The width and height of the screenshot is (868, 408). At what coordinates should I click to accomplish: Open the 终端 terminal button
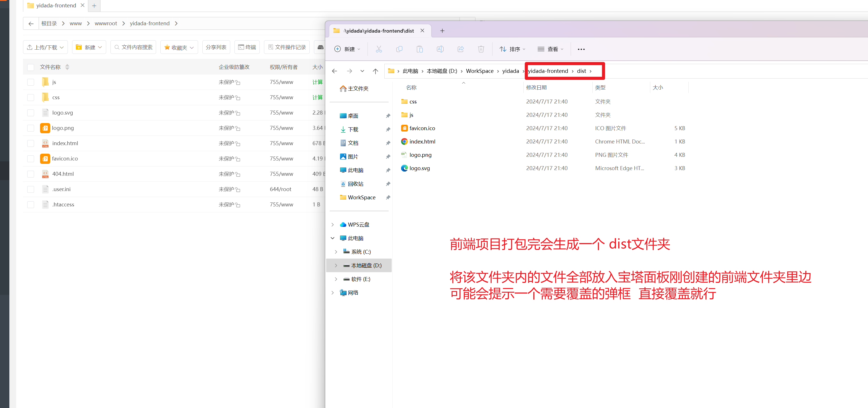247,47
